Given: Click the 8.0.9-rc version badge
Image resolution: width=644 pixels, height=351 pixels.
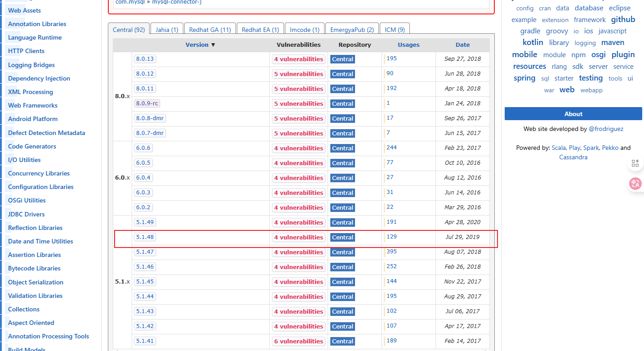Looking at the screenshot, I should pos(147,103).
